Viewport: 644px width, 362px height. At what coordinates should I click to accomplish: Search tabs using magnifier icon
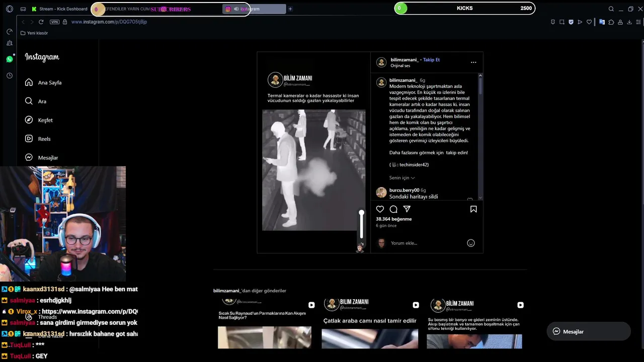(x=611, y=9)
